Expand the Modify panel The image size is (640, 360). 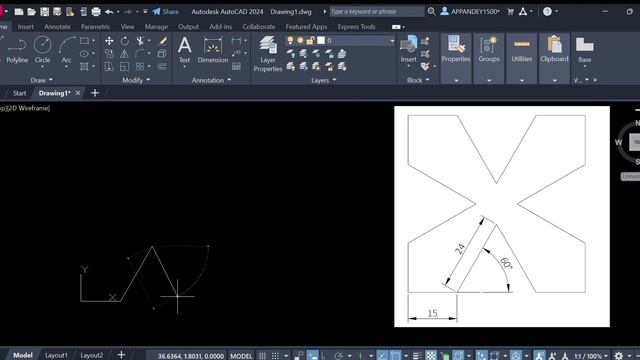pos(136,80)
